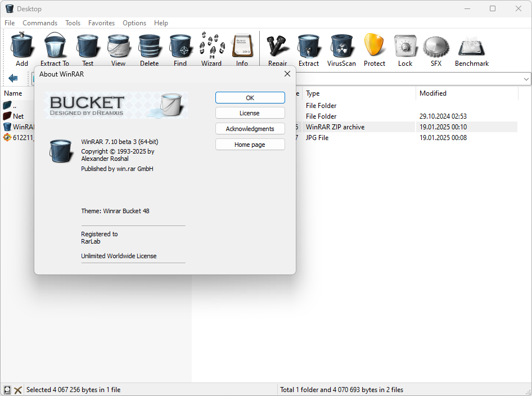Screen dimensions: 532x396
Task: Close the About WinRAR dialog
Action: click(x=287, y=74)
